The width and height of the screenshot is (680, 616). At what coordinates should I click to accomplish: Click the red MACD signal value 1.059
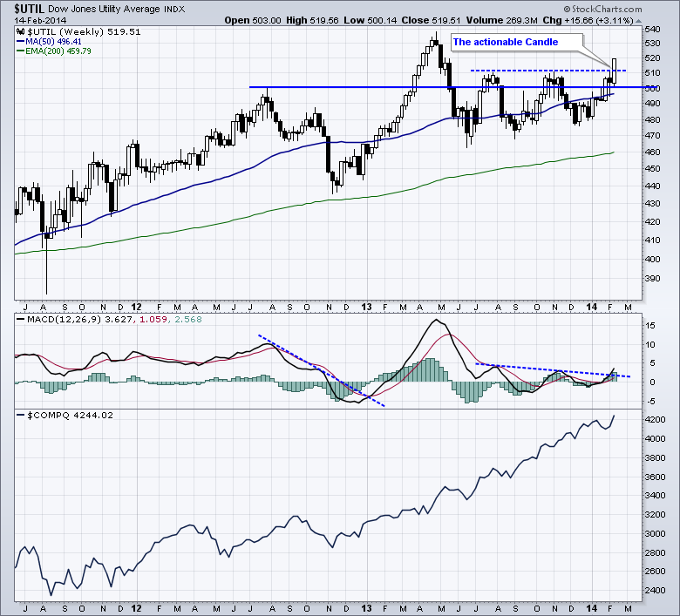tap(153, 320)
